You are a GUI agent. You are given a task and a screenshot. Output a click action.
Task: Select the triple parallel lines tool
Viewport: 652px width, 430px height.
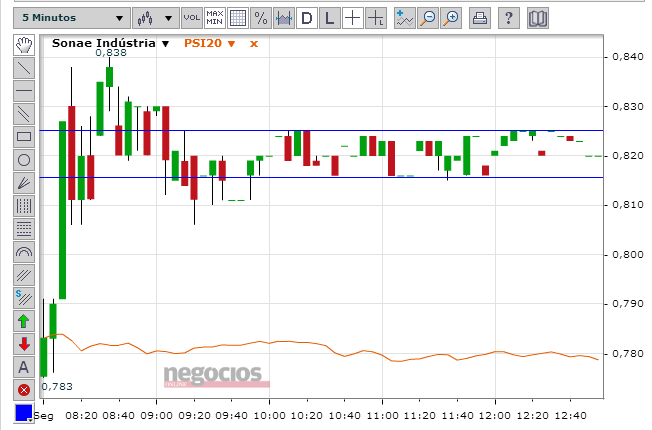tap(24, 275)
